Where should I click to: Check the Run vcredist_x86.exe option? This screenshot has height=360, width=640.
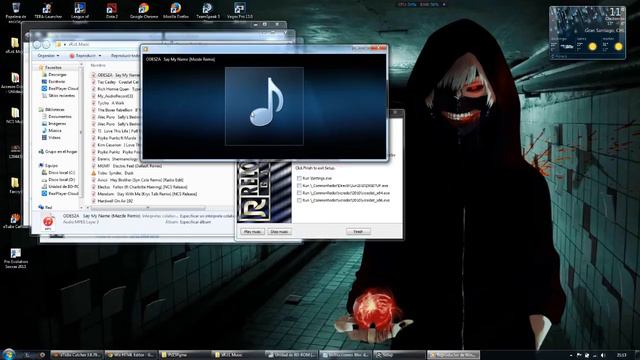click(x=299, y=200)
